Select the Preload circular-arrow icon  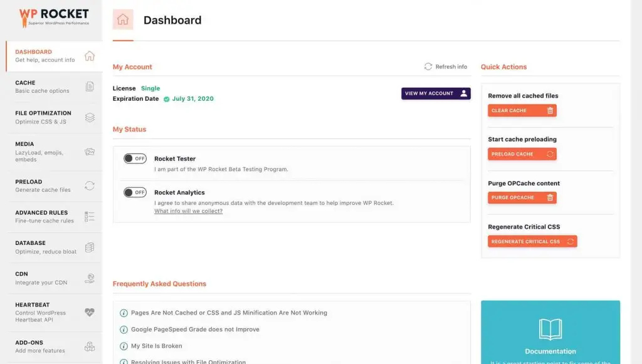tap(90, 186)
